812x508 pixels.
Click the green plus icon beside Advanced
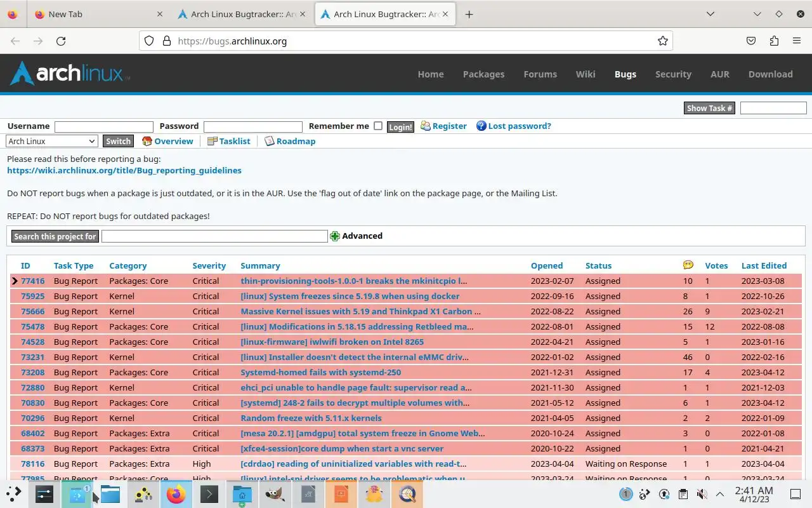coord(335,236)
